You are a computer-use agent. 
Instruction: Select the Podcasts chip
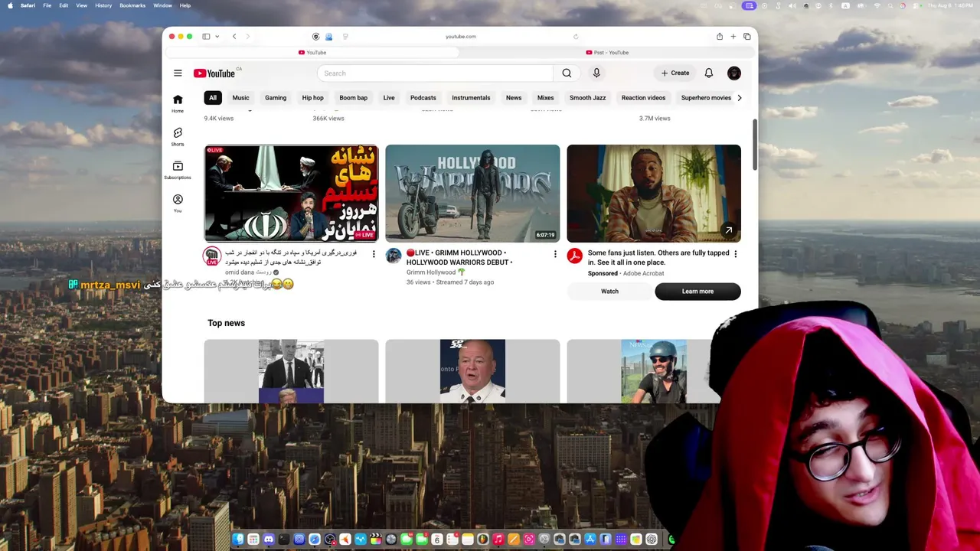(x=423, y=98)
